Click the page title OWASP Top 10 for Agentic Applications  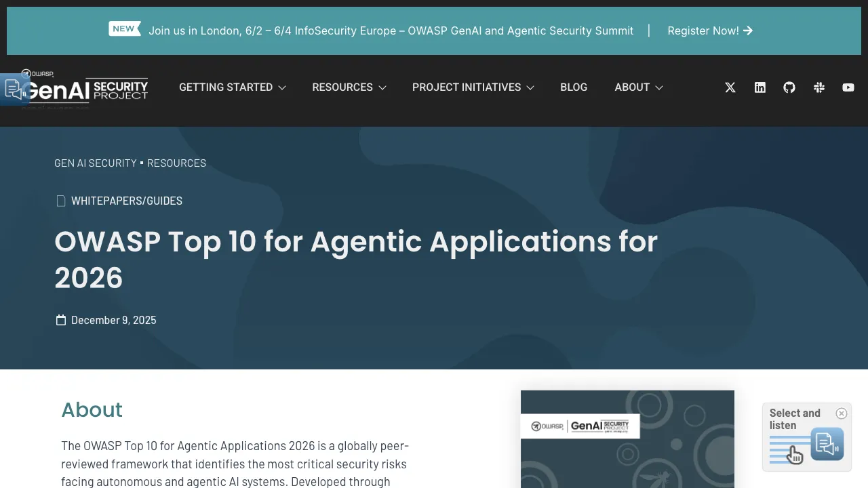pyautogui.click(x=356, y=260)
